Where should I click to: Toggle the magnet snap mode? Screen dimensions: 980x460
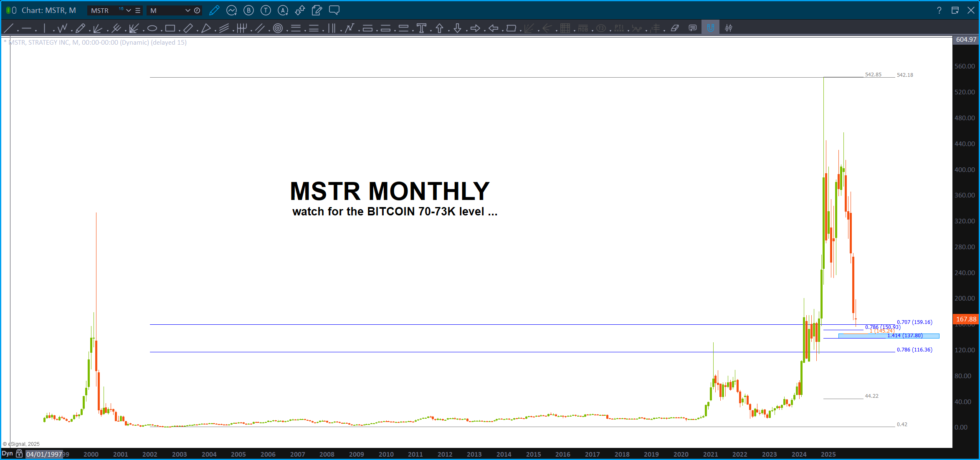710,28
